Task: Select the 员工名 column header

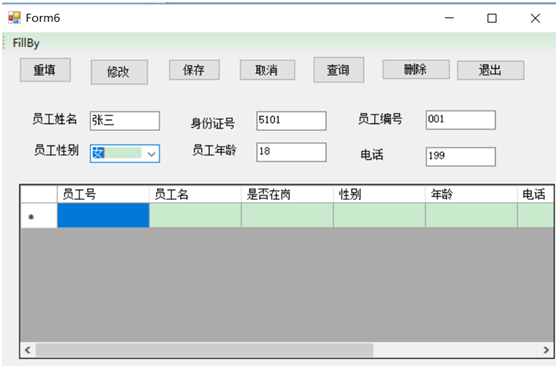Action: [195, 194]
